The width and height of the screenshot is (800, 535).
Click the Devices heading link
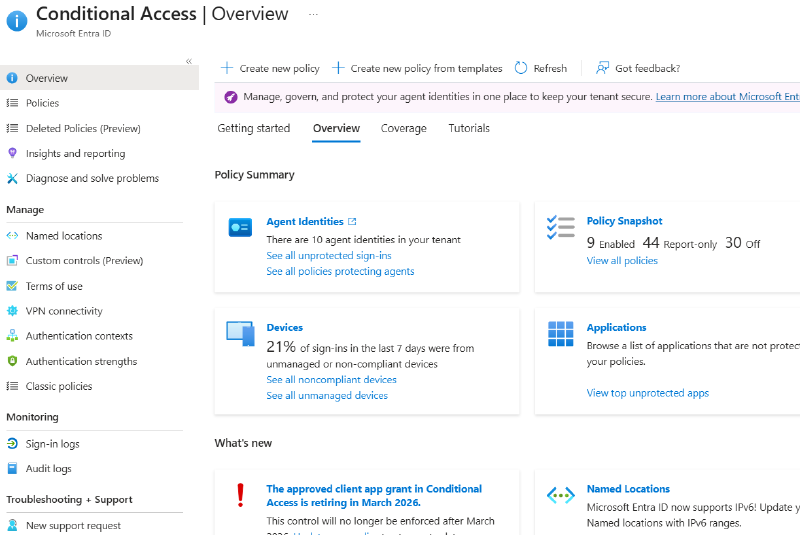(x=285, y=327)
